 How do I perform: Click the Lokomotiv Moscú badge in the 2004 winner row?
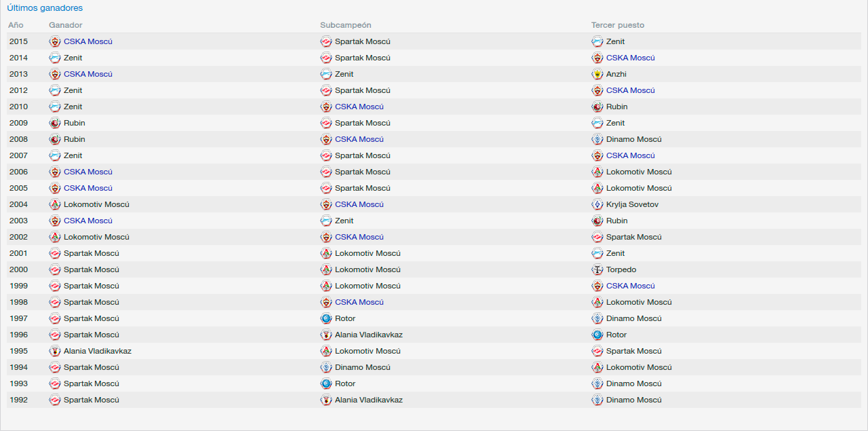pos(55,204)
